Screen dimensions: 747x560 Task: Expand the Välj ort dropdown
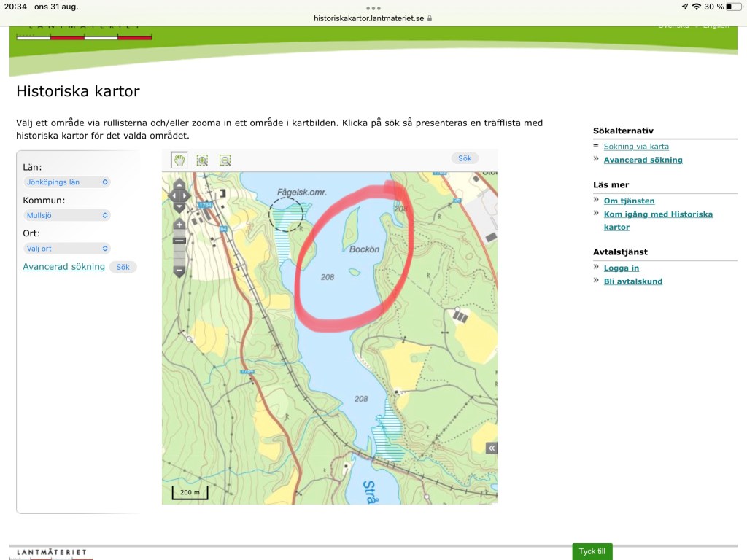[66, 249]
